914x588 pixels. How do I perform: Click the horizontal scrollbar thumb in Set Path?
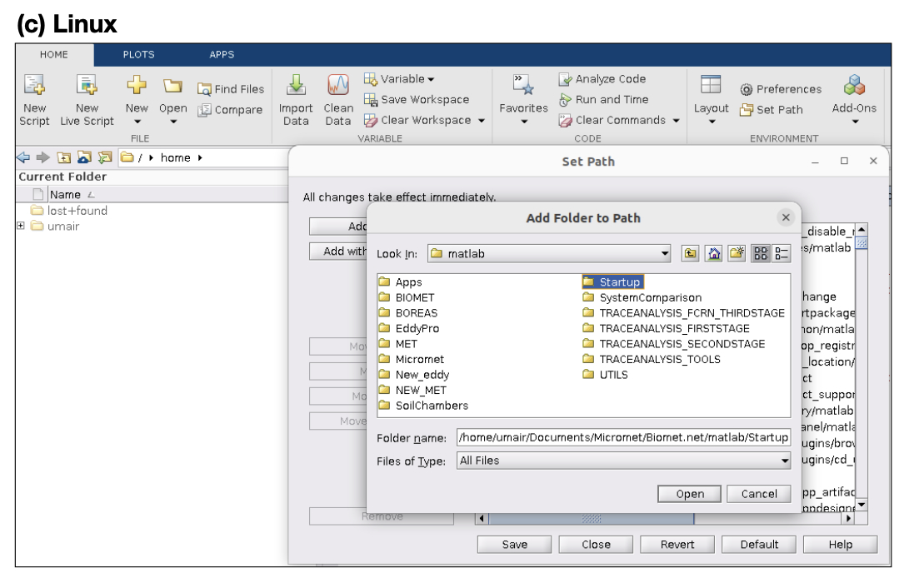(592, 518)
